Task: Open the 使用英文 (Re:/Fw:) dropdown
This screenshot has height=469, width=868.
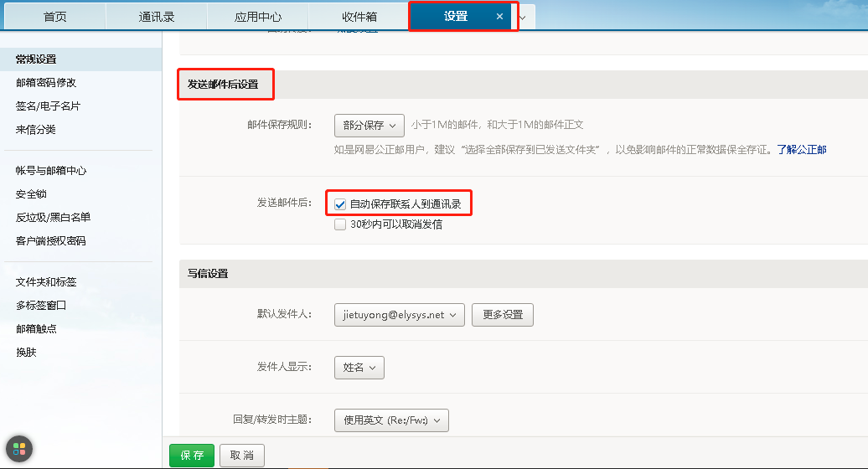Action: click(x=390, y=420)
